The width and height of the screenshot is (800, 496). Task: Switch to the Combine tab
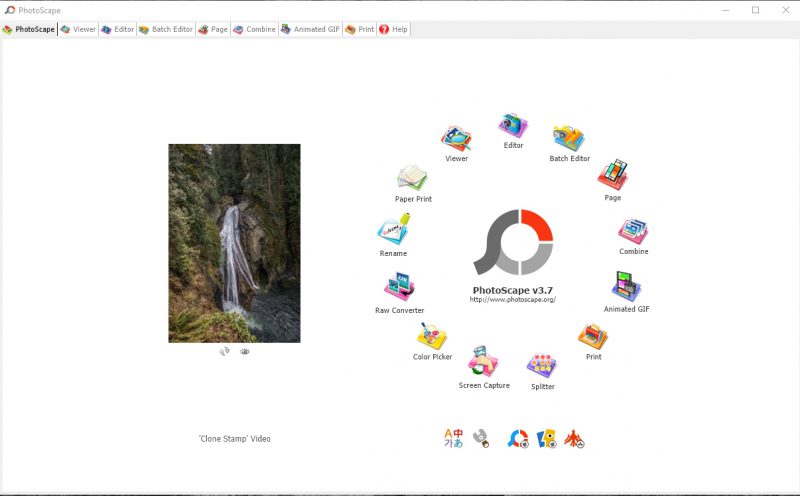pyautogui.click(x=254, y=29)
